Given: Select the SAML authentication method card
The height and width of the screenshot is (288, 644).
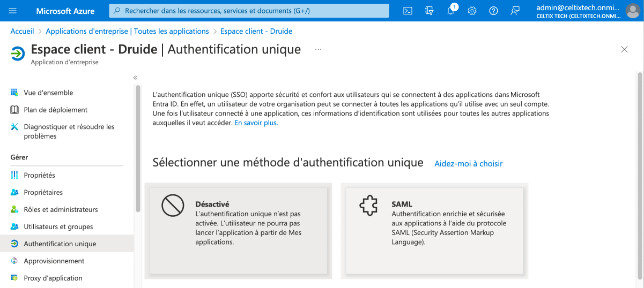Looking at the screenshot, I should pyautogui.click(x=434, y=231).
